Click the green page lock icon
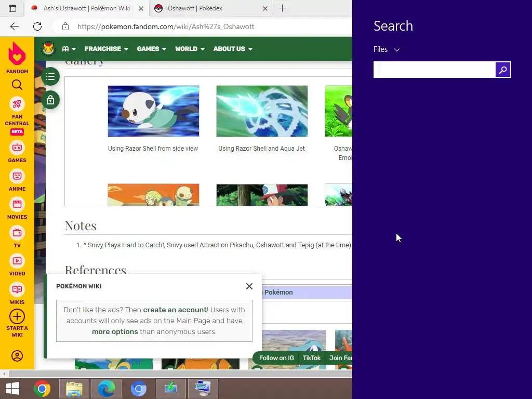Screen dimensions: 532x399 point(50,100)
